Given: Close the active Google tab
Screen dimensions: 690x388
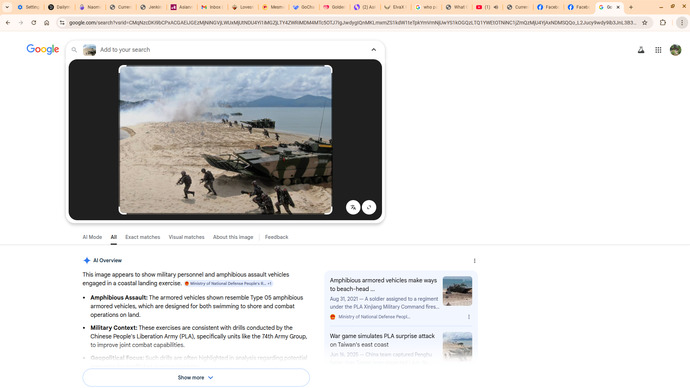Looking at the screenshot, I should 618,7.
